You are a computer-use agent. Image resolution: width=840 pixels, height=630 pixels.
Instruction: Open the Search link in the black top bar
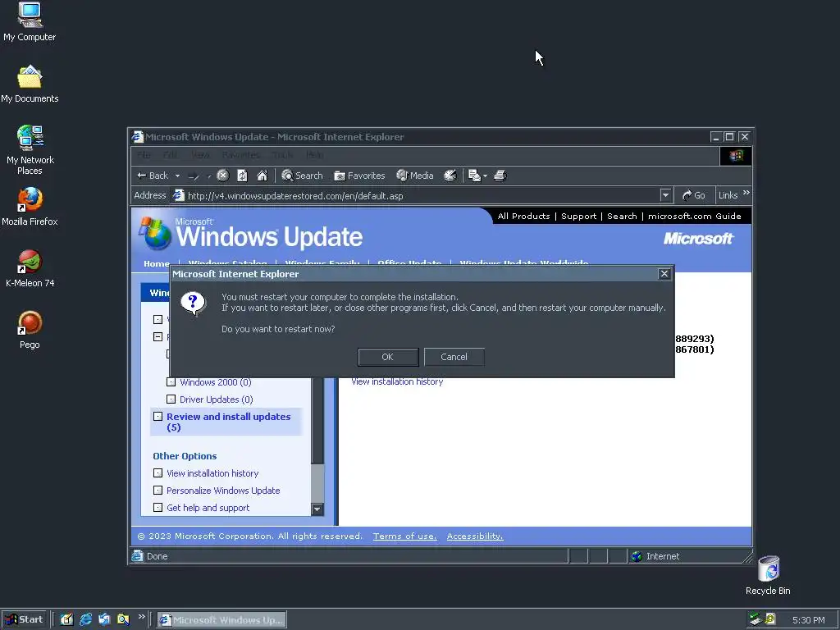point(622,217)
